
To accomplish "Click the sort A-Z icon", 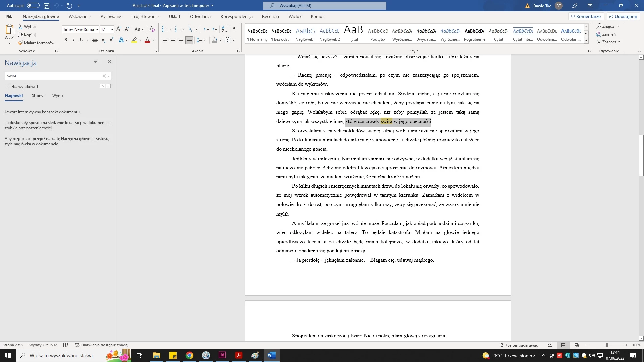I will pyautogui.click(x=225, y=29).
